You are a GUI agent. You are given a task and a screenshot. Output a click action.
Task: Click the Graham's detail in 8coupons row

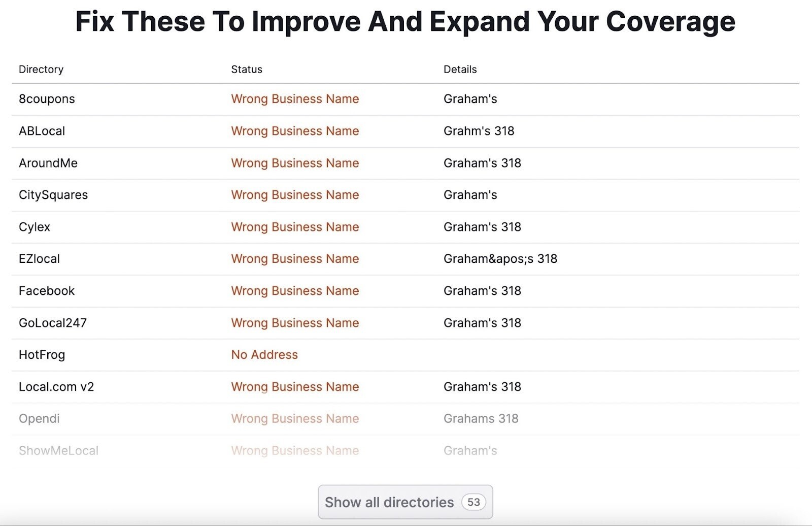tap(470, 99)
